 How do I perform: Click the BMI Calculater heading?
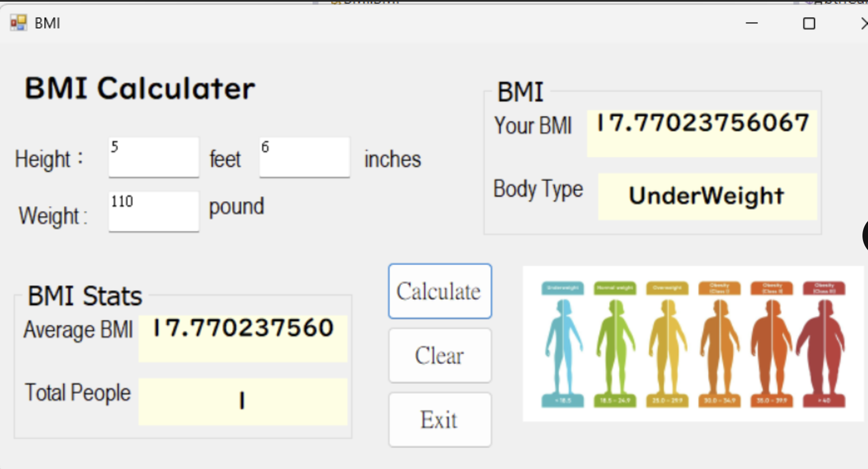(x=140, y=88)
